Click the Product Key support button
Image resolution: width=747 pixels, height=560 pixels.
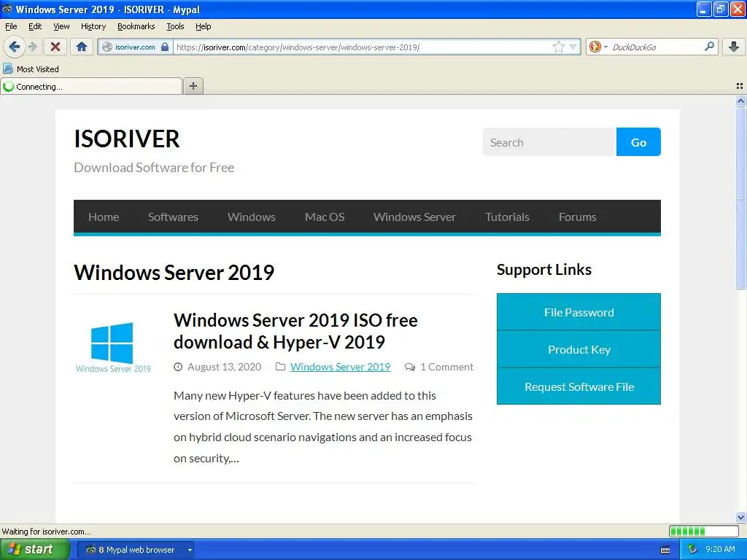point(578,349)
